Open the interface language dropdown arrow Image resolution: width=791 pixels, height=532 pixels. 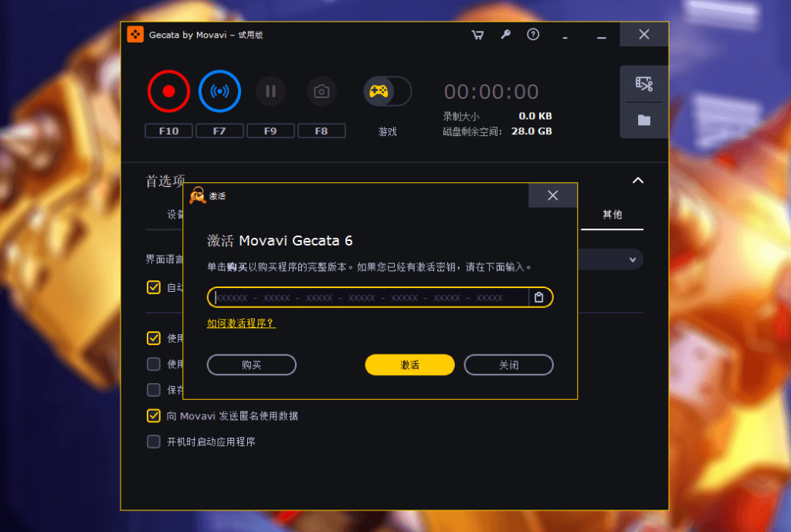[x=633, y=259]
